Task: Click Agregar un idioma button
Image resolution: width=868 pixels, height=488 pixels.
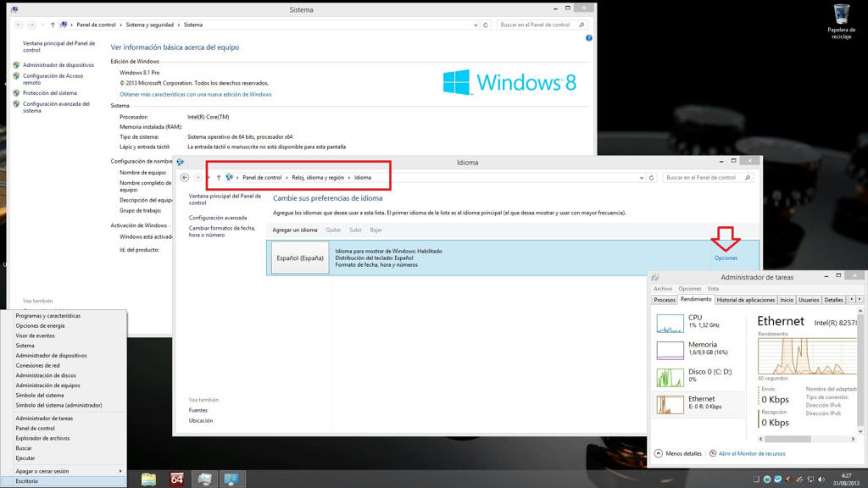Action: tap(295, 230)
